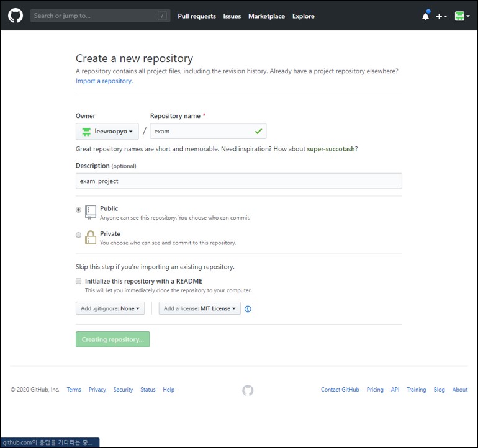Go to Pull requests in navigation

point(197,16)
